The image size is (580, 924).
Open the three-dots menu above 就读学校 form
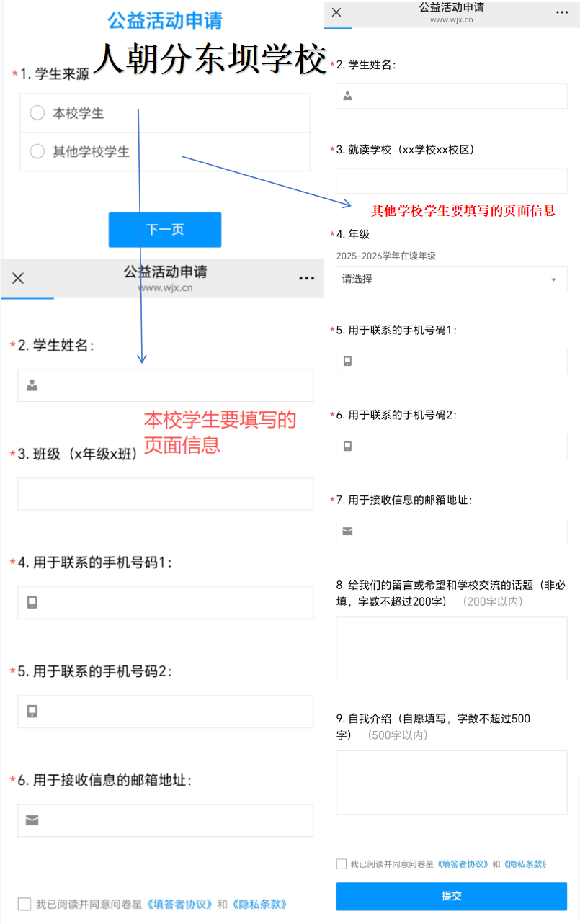pyautogui.click(x=562, y=12)
